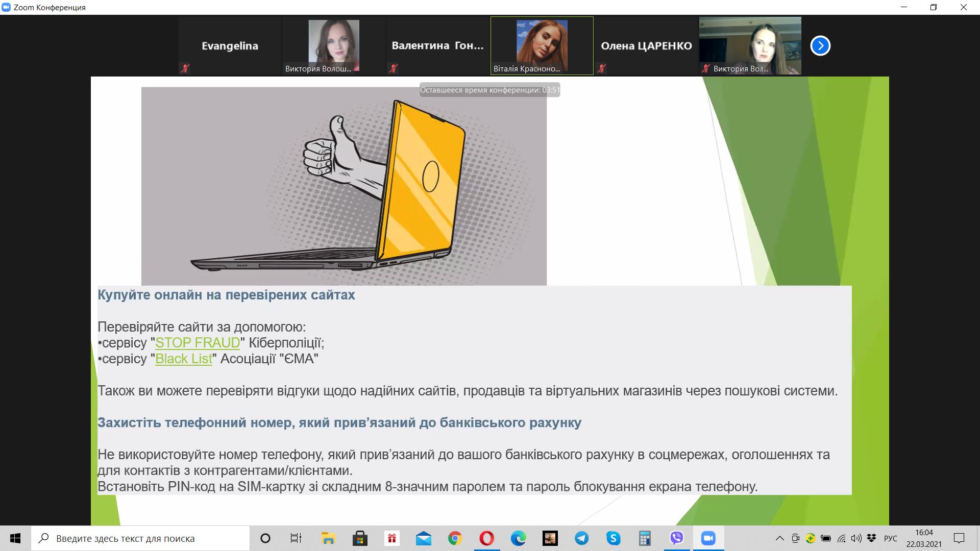Switch input language РУС indicator
The width and height of the screenshot is (980, 551).
click(890, 538)
